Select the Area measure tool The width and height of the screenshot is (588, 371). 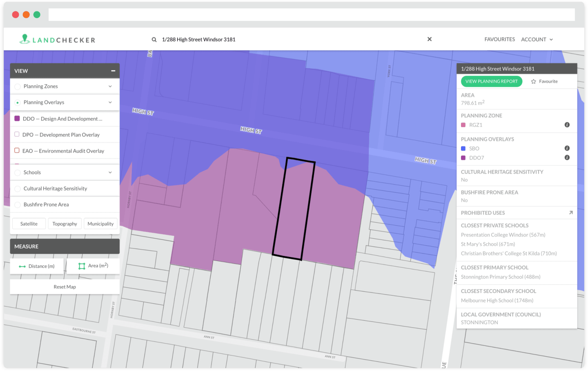(93, 266)
